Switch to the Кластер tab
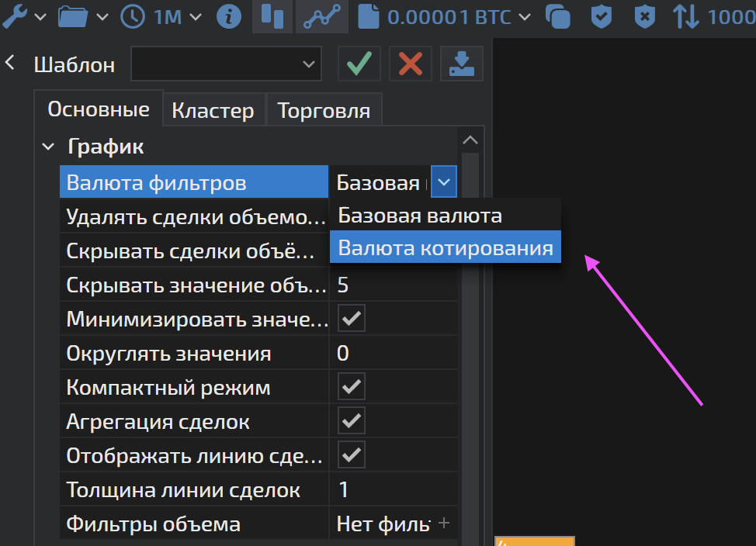This screenshot has width=756, height=546. pyautogui.click(x=213, y=111)
